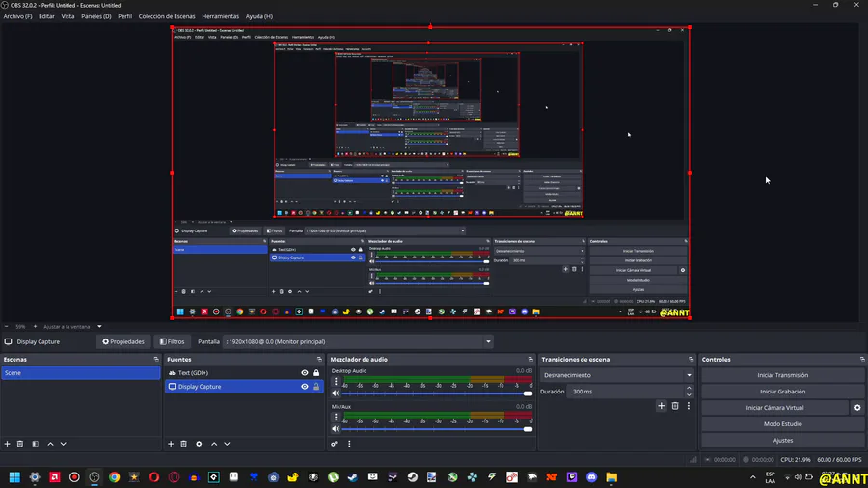Screen dimensions: 868x488
Task: Zoom out preview with minus icon
Action: [6, 326]
